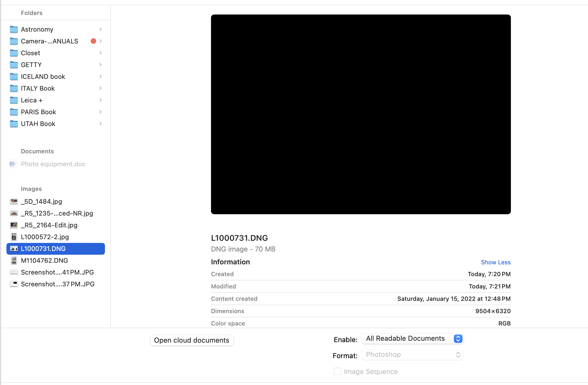Toggle the Image Sequence checkbox
588x385 pixels.
337,371
